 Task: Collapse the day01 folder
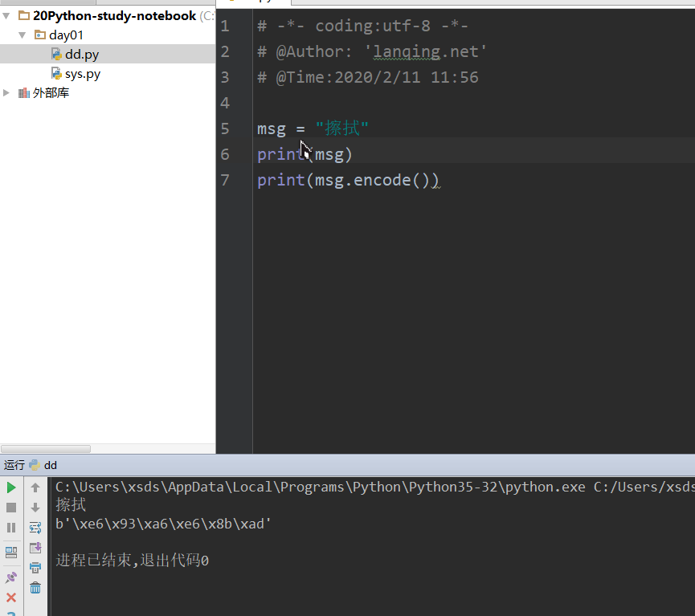pyautogui.click(x=22, y=35)
